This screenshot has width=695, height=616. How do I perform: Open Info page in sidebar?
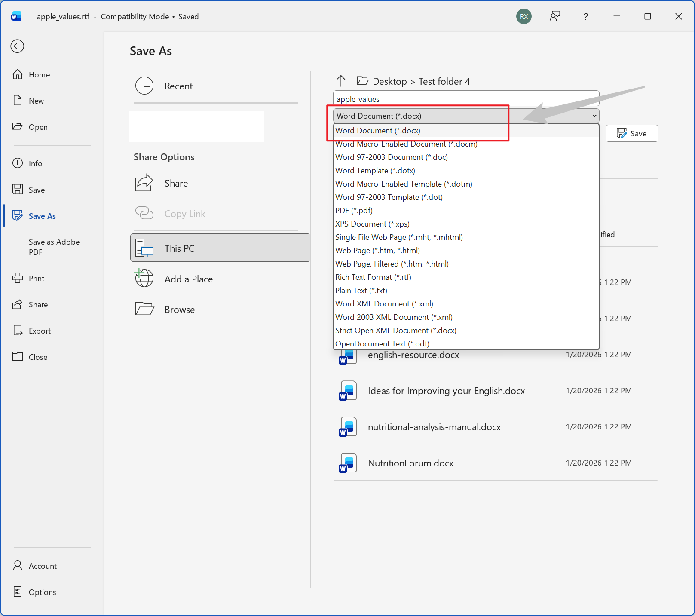(35, 163)
